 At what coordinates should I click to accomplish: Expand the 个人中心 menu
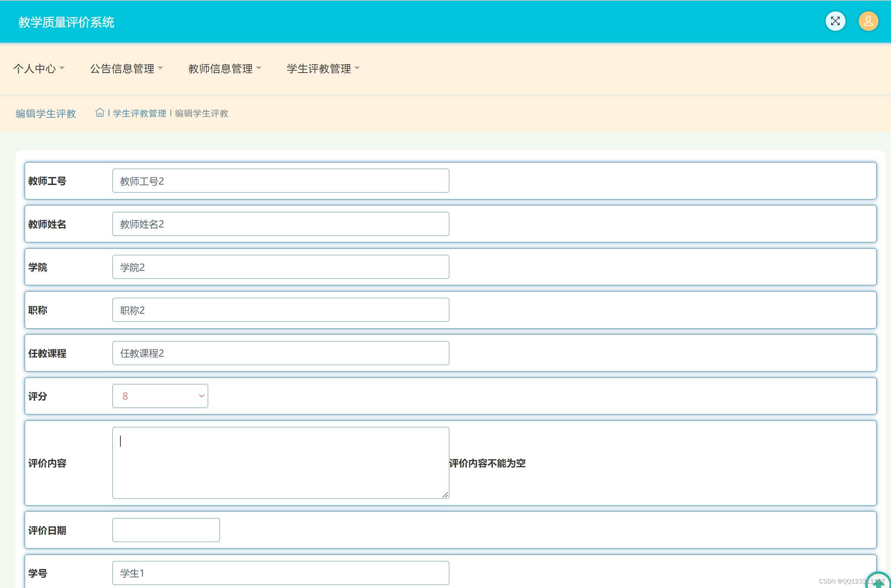[39, 68]
